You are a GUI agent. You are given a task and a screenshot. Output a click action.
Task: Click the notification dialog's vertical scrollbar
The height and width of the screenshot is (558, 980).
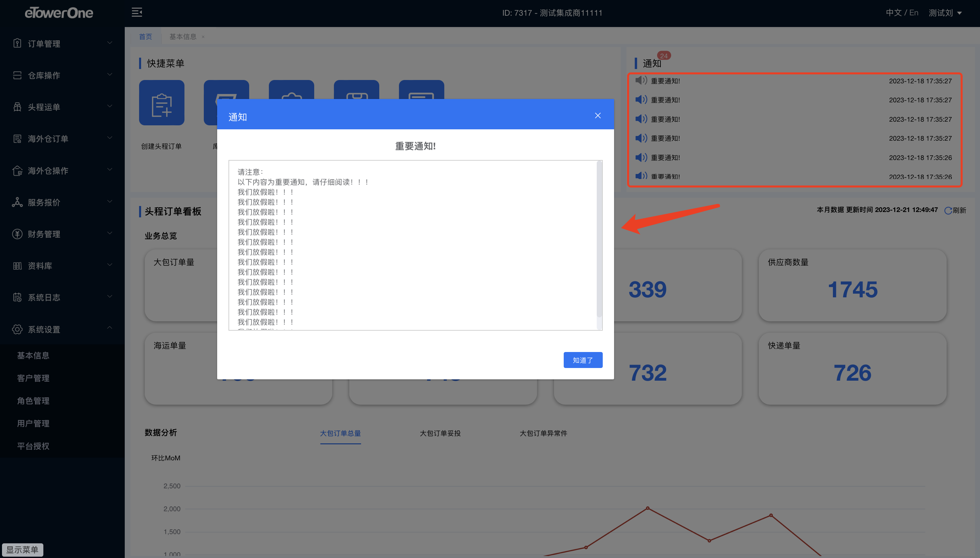point(599,240)
